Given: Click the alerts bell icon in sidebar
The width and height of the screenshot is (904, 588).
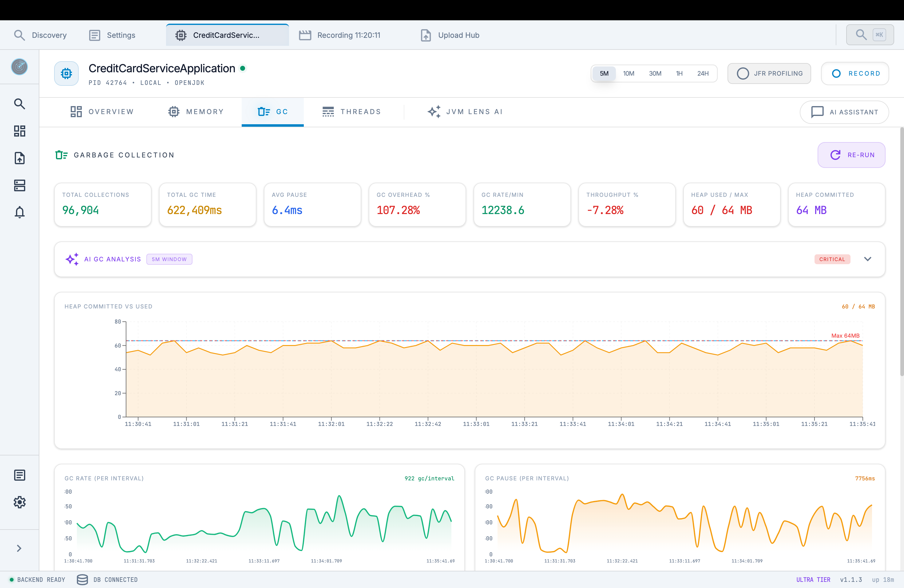Looking at the screenshot, I should (x=19, y=212).
